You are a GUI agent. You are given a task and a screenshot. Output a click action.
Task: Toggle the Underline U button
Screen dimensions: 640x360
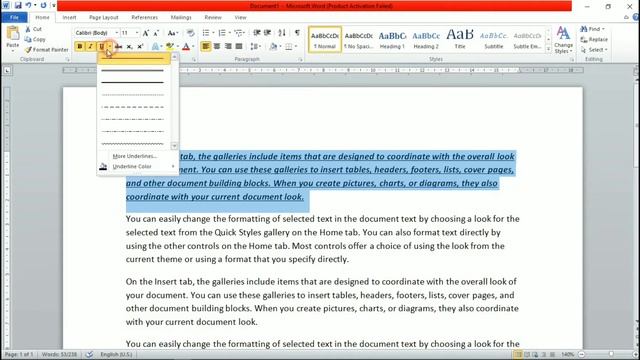[101, 47]
